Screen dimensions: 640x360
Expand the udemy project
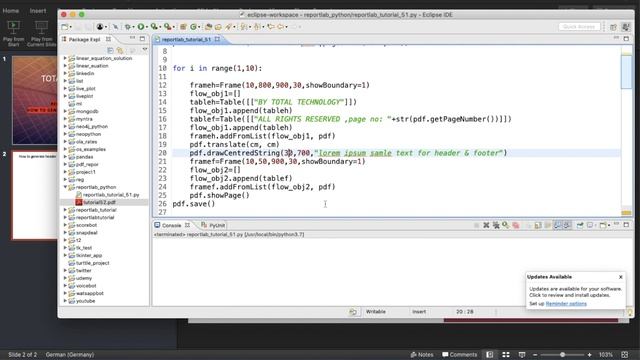[65, 278]
